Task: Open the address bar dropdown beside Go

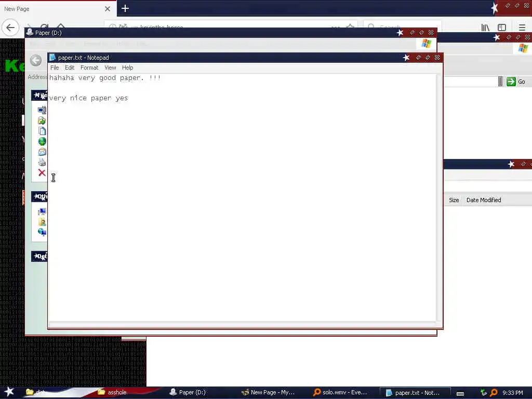Action: click(500, 82)
